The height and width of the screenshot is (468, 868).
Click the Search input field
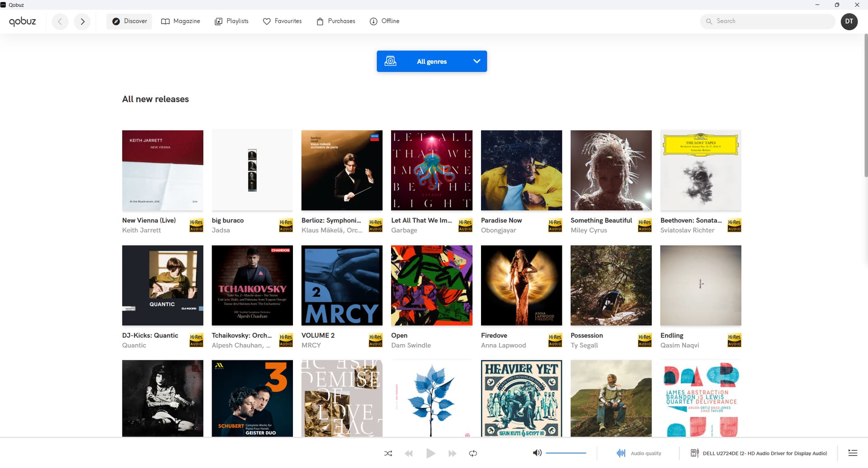pyautogui.click(x=768, y=21)
